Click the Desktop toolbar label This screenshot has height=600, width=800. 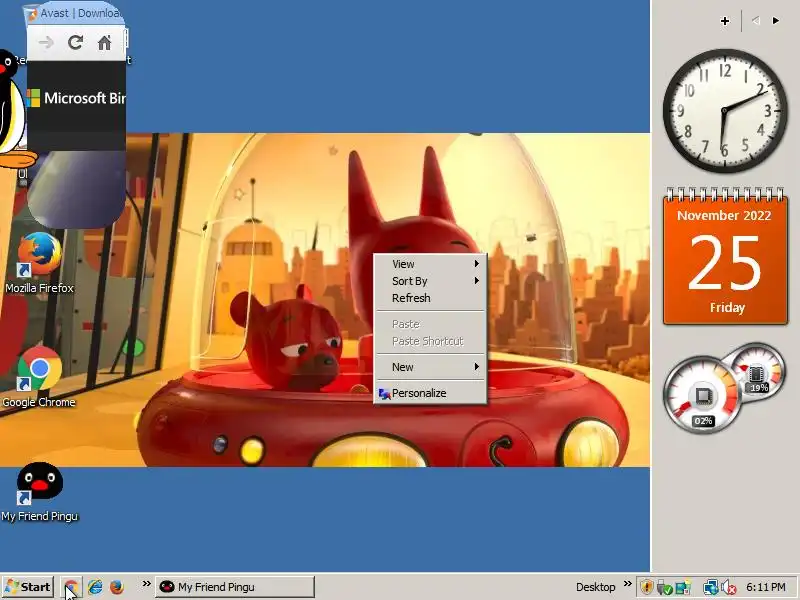coord(595,587)
